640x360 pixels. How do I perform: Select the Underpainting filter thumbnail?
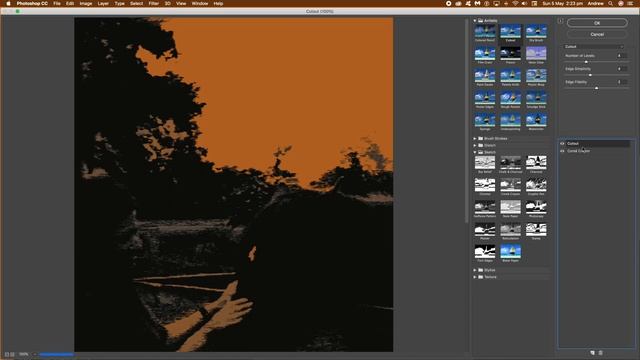(x=511, y=120)
